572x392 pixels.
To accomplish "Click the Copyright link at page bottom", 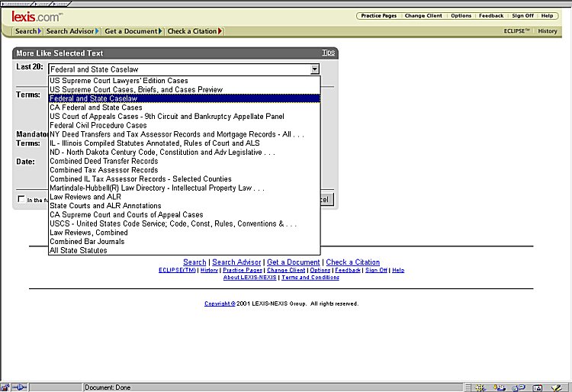I will [220, 304].
